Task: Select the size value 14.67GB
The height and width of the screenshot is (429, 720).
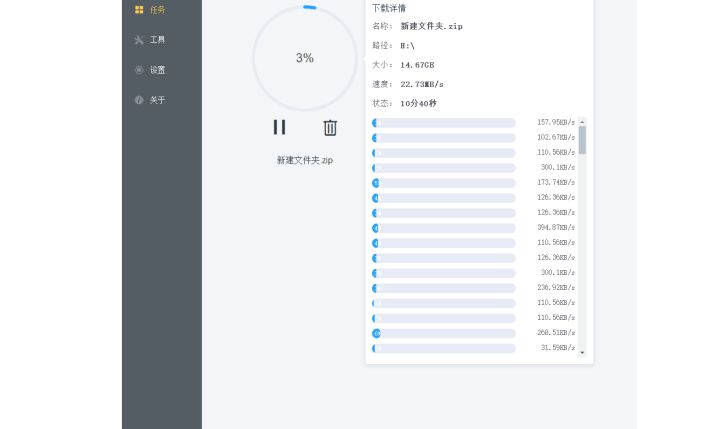Action: (417, 65)
